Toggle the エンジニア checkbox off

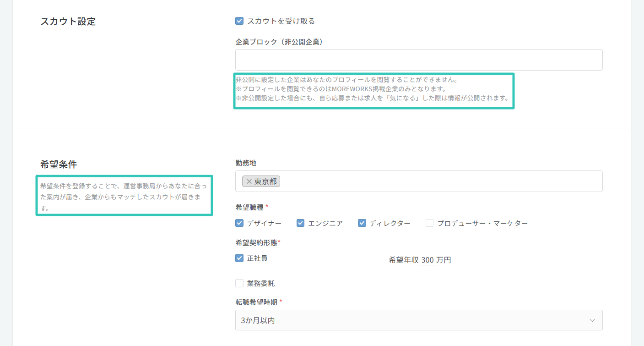(301, 223)
